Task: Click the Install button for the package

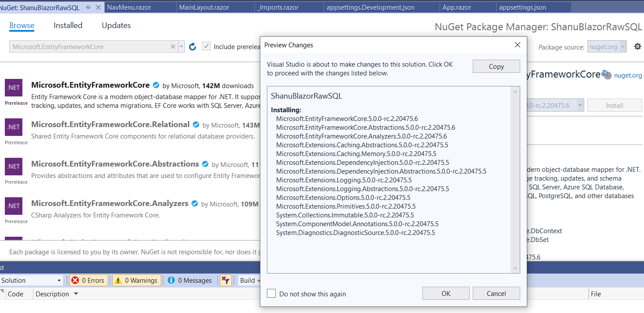Action: [x=615, y=105]
